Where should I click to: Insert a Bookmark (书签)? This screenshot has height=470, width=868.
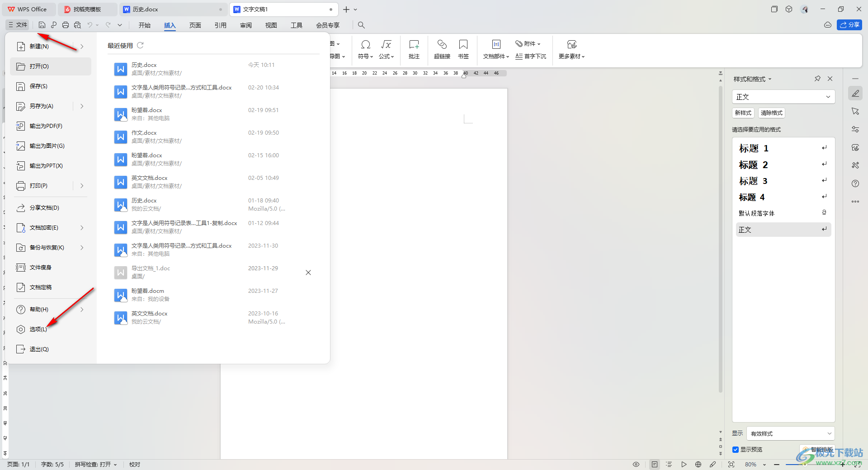coord(463,50)
